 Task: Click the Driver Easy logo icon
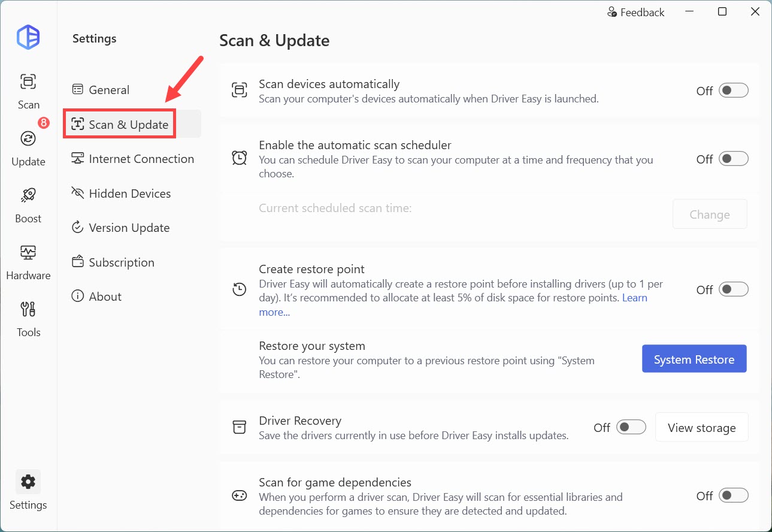28,38
